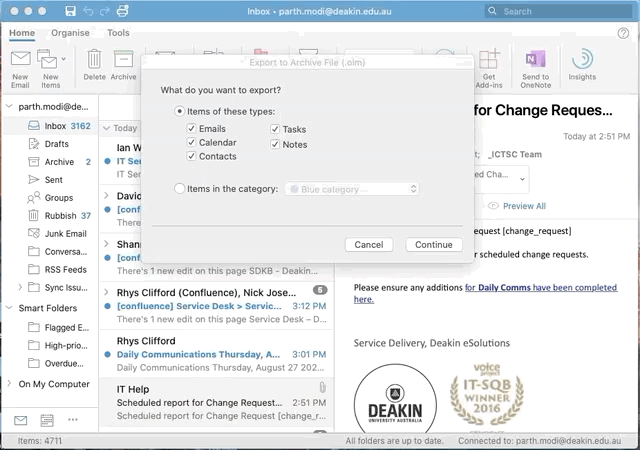Viewport: 640px width, 450px height.
Task: Click the Deakin University logo
Action: [395, 398]
